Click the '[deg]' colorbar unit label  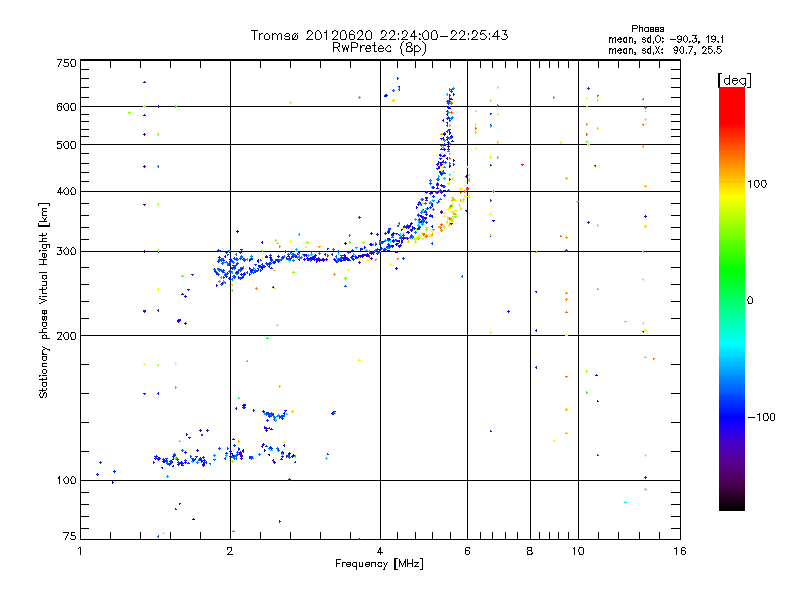pyautogui.click(x=734, y=80)
